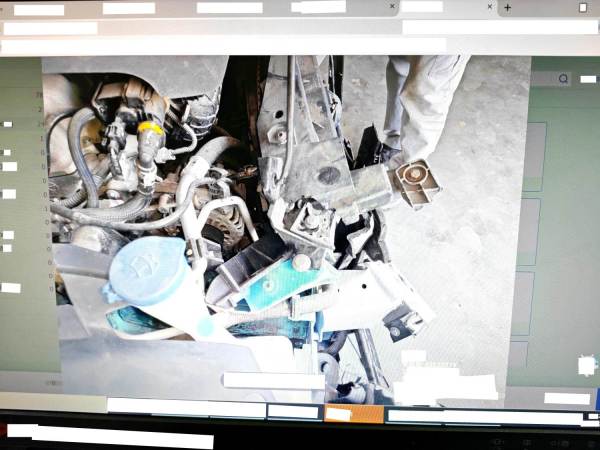Select the top box in right panel
Viewport: 600px width, 450px height.
[x=535, y=157]
